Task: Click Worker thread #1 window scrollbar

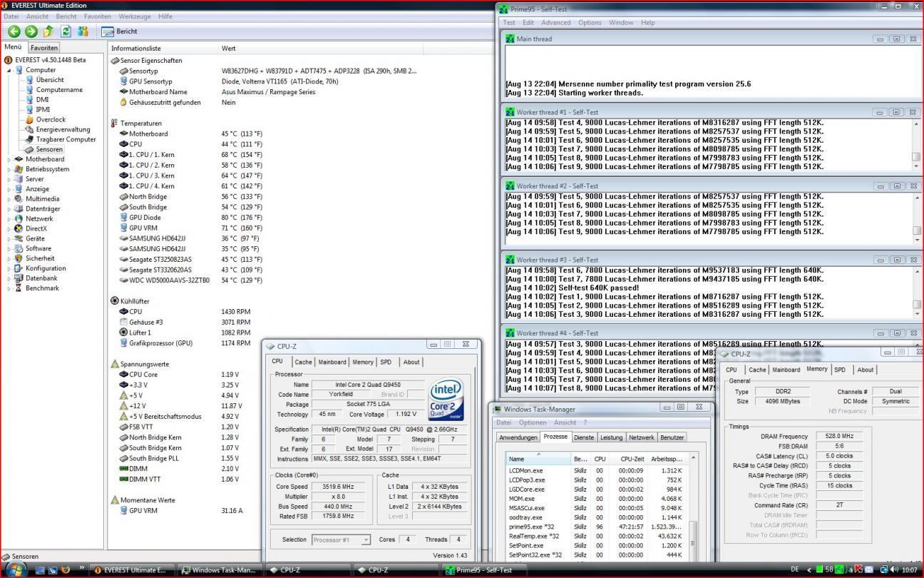Action: coord(917,145)
